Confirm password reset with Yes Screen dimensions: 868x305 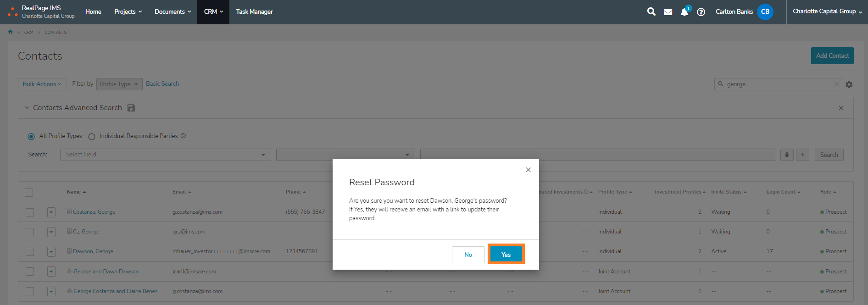[506, 255]
